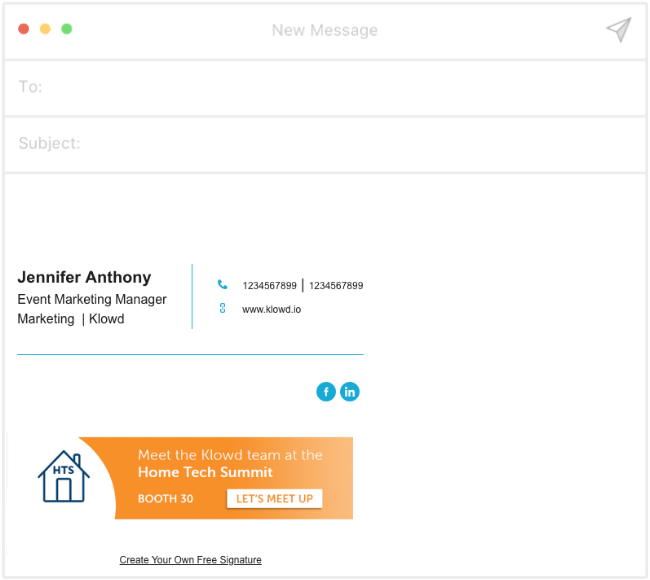Click the second phone number after divider
The height and width of the screenshot is (580, 650).
click(x=336, y=286)
